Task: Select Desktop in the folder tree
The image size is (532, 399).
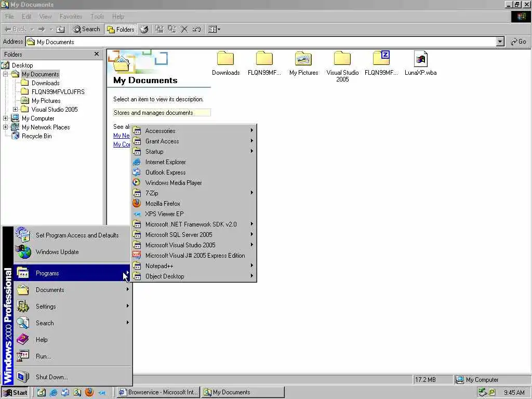Action: click(22, 65)
